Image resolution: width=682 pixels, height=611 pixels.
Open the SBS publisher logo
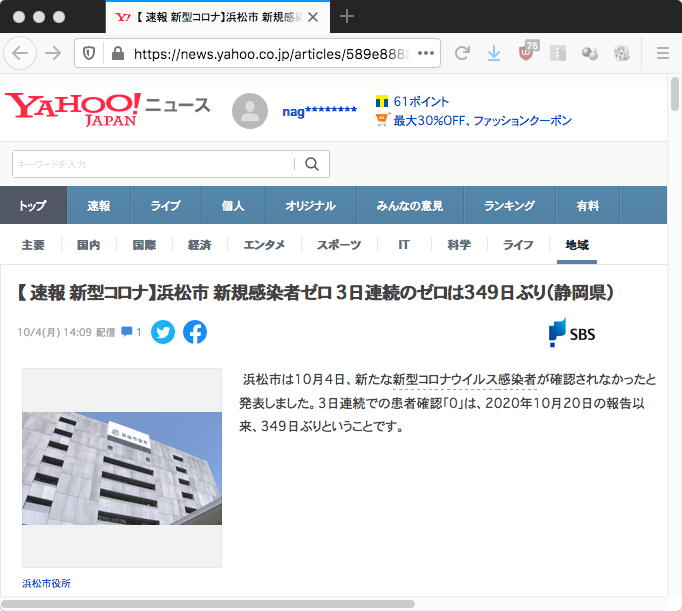click(572, 333)
